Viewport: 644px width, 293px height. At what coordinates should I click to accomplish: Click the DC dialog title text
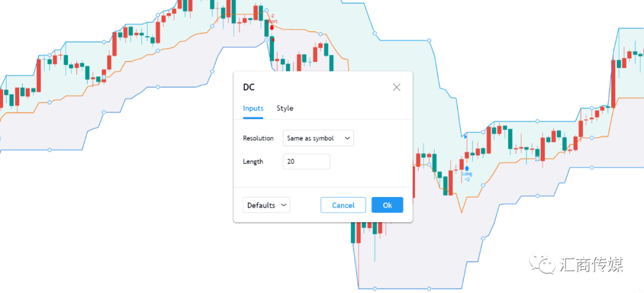(x=249, y=88)
